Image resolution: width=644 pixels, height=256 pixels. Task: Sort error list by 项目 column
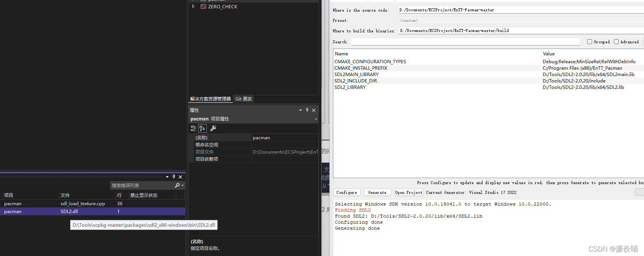(x=30, y=195)
